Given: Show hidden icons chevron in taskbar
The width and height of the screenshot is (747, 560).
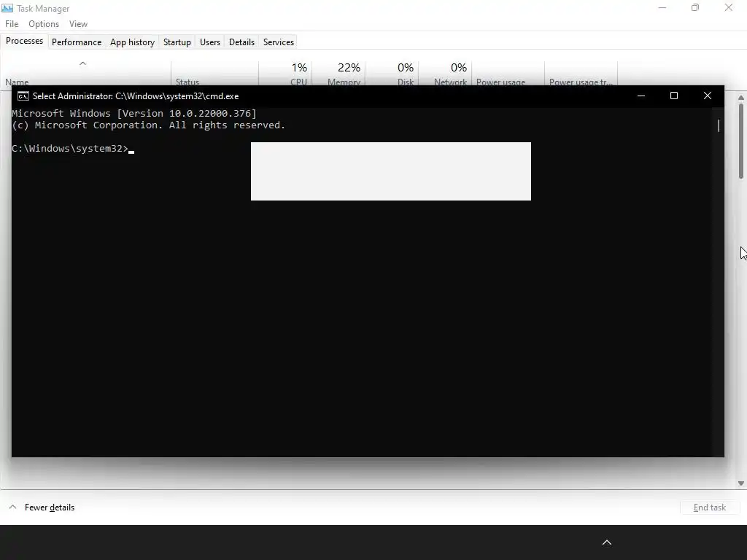Looking at the screenshot, I should pos(606,542).
